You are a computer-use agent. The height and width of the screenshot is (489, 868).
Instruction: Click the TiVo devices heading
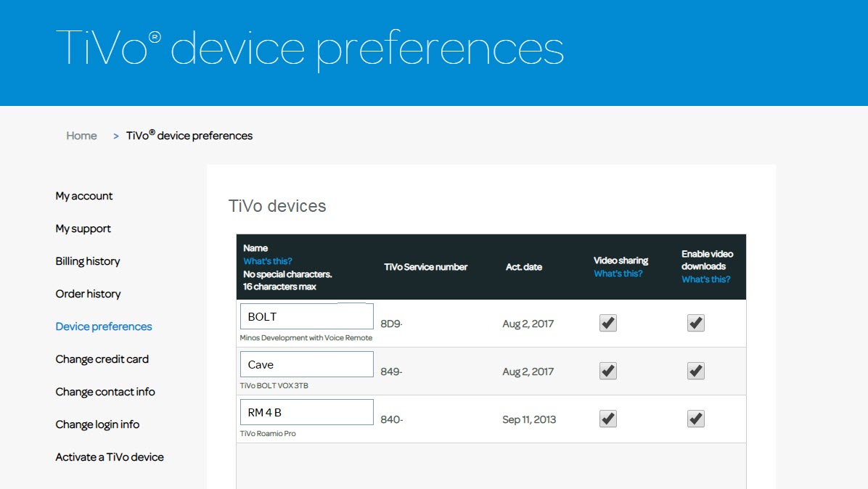coord(277,206)
